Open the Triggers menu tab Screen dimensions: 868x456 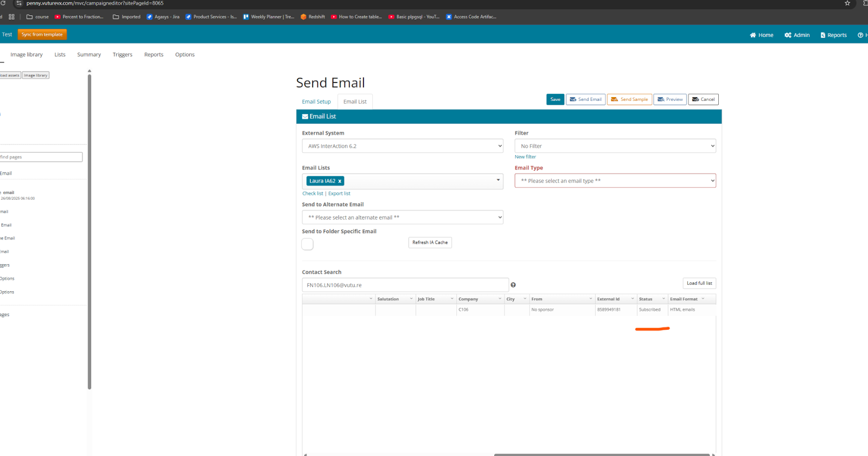tap(123, 55)
